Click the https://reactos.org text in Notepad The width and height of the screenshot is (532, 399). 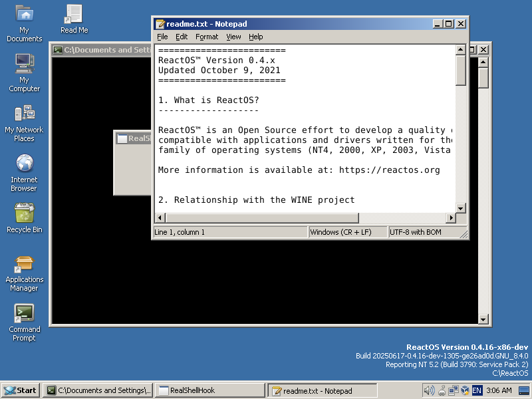[390, 170]
